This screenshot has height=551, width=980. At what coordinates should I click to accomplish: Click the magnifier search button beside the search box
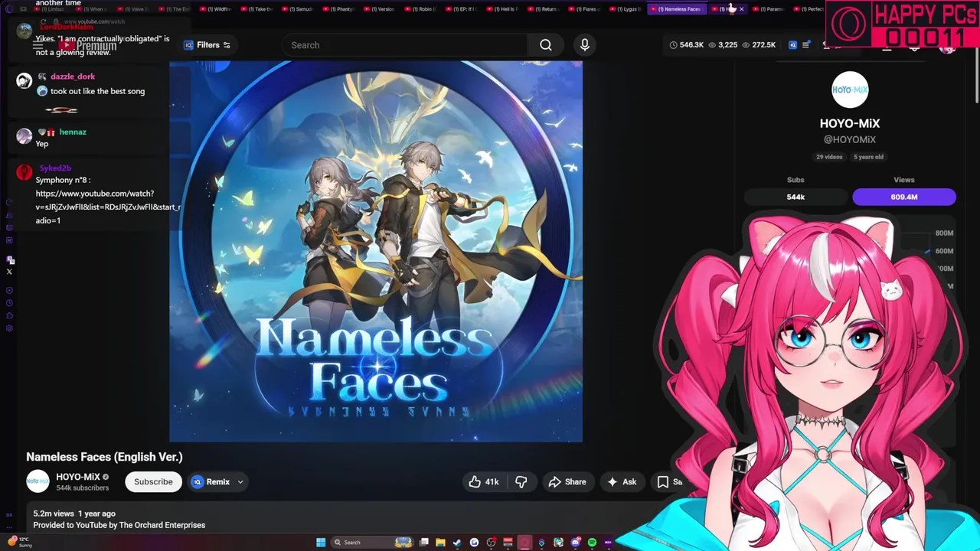click(546, 45)
